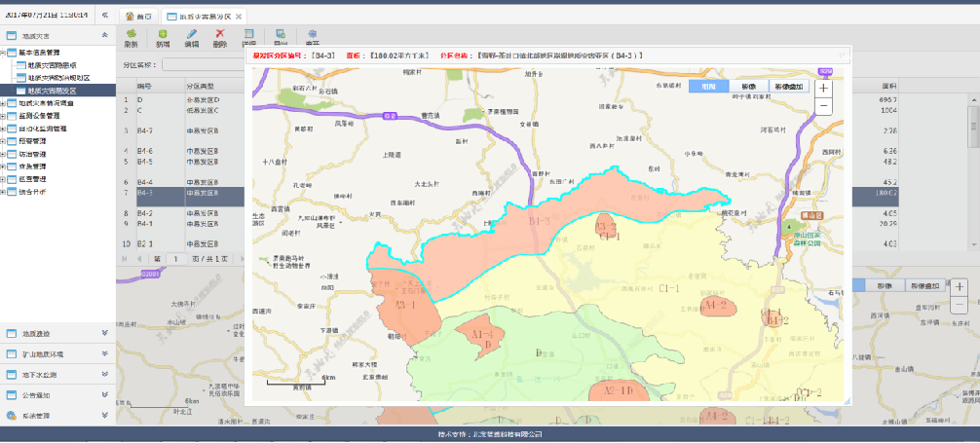Viewport: 980px width, 443px height.
Task: Switch popup map to 影像 imagery mode
Action: pos(749,87)
